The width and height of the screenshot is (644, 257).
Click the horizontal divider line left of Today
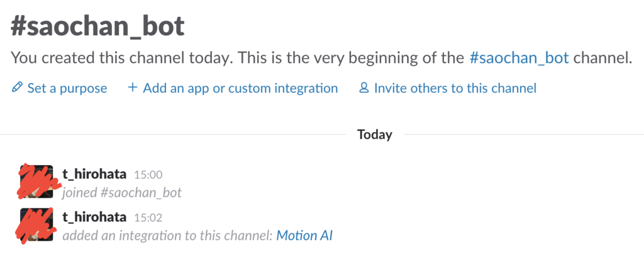click(170, 134)
